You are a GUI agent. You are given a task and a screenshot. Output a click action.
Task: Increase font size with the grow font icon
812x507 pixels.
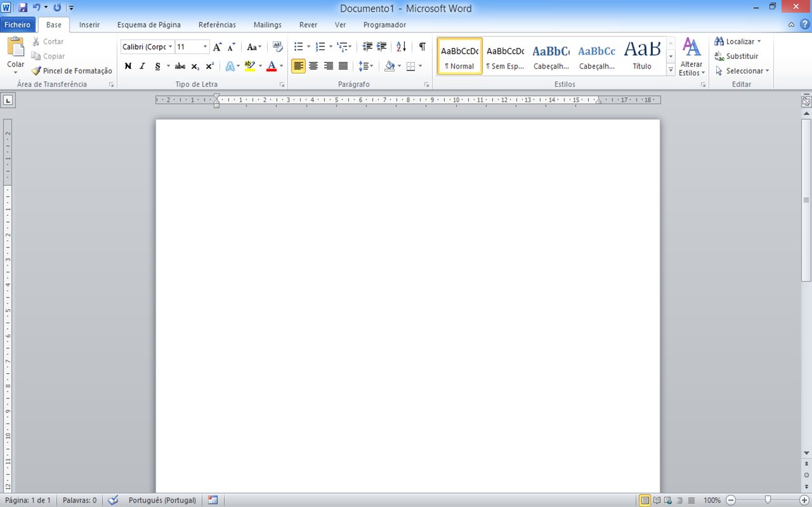tap(218, 47)
